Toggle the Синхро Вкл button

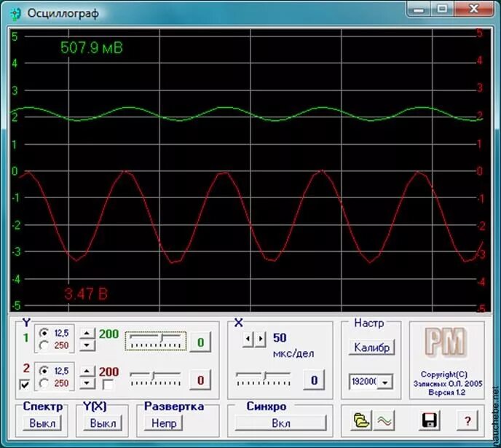(x=281, y=423)
